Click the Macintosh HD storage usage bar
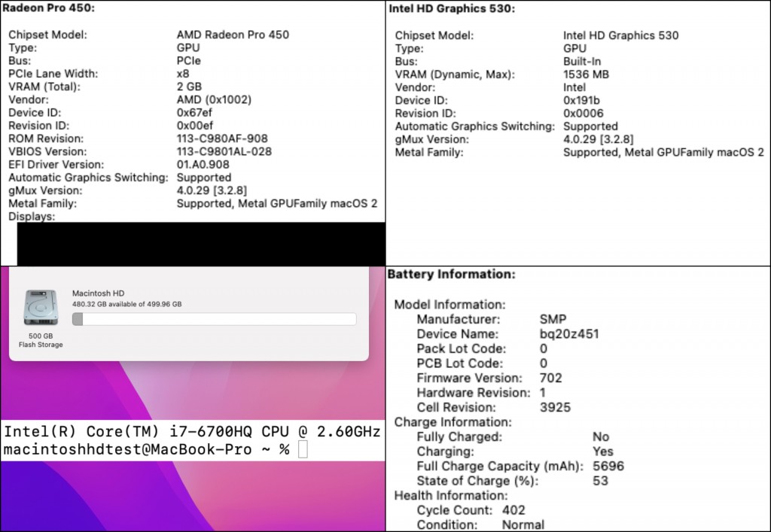Viewport: 771px width, 532px height. [215, 319]
